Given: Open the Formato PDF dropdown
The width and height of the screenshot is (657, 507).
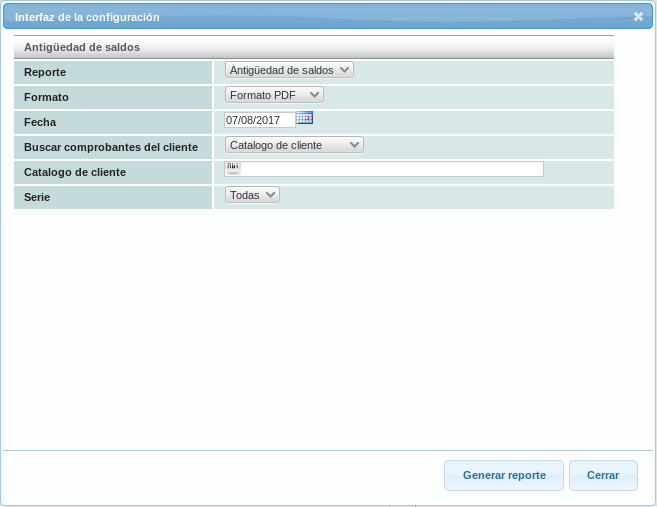Looking at the screenshot, I should point(274,95).
